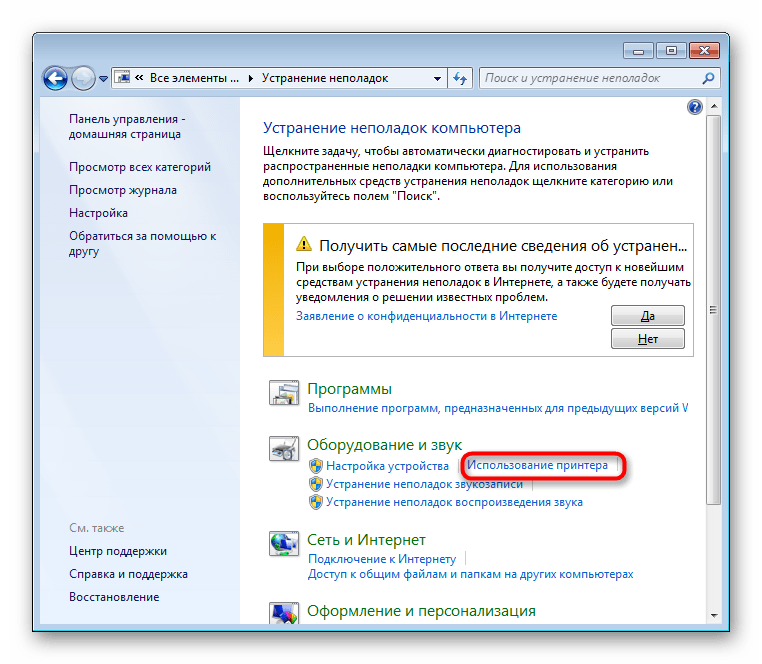Open Настройка устройства link
The image size is (762, 664).
(387, 466)
